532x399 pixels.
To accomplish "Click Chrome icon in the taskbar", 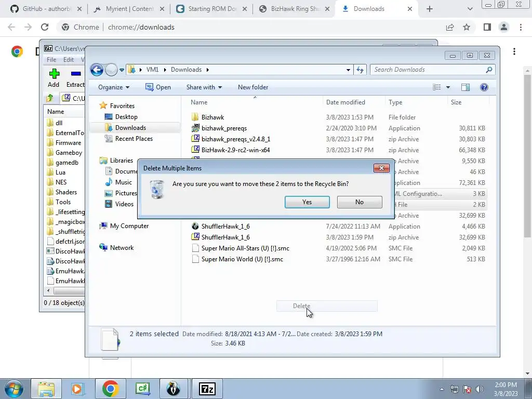I will click(110, 389).
